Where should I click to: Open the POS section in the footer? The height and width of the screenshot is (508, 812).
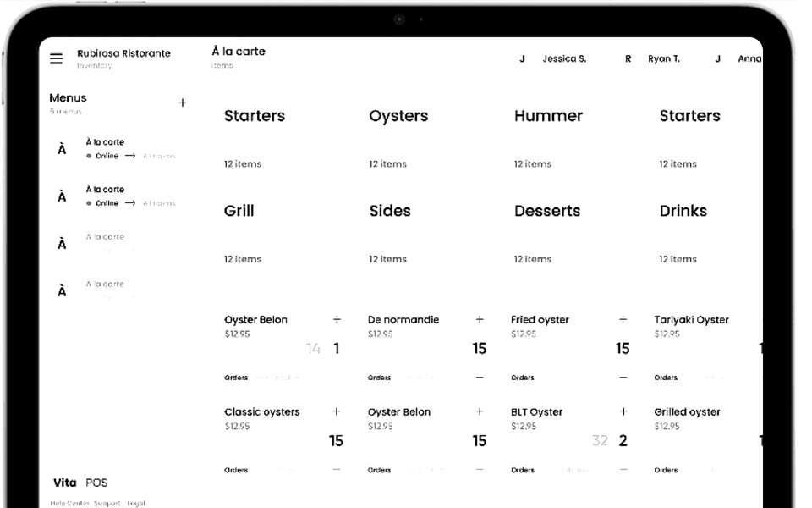96,483
